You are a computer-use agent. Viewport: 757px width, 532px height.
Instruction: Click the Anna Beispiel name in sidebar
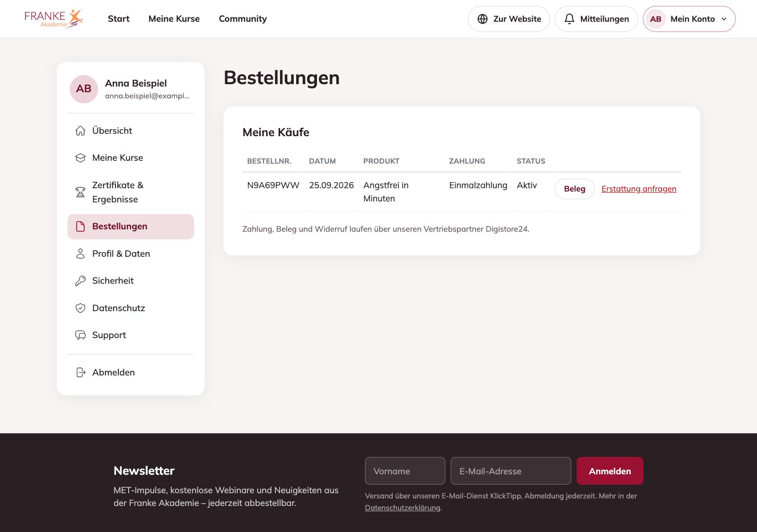[x=136, y=83]
